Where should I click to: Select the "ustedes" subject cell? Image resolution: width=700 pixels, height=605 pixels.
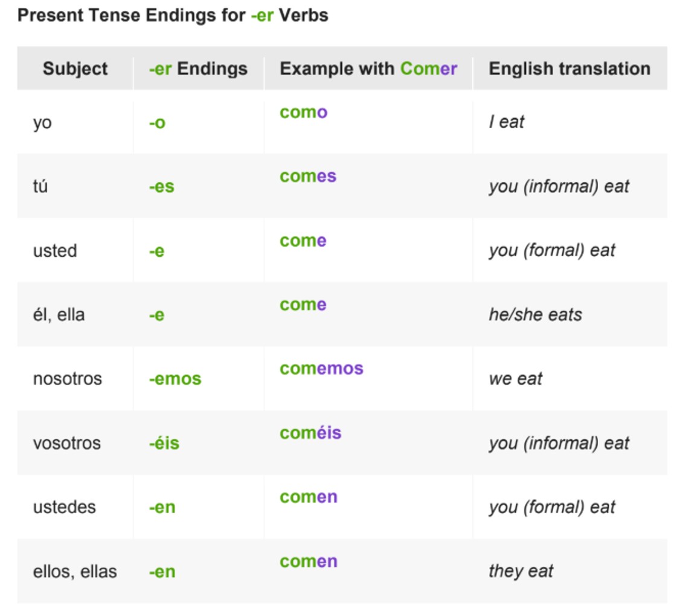point(64,507)
